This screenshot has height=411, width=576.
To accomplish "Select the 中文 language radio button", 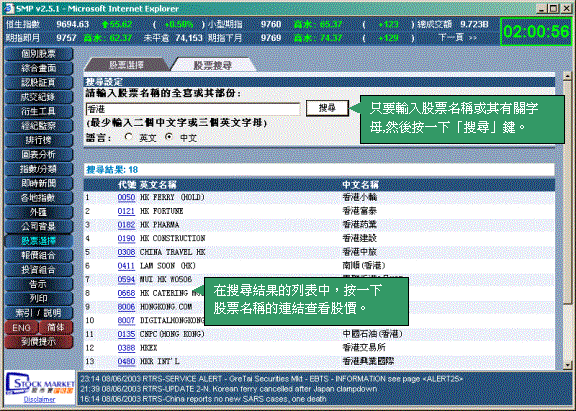I will point(169,137).
